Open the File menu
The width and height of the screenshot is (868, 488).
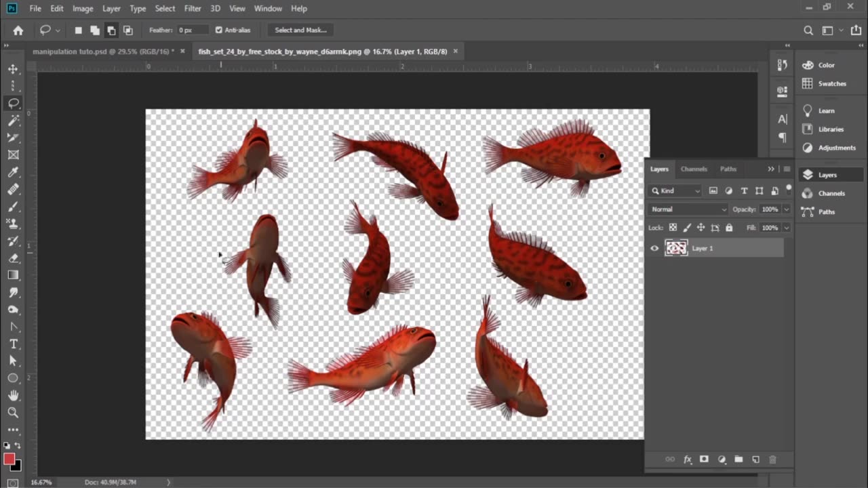click(35, 8)
